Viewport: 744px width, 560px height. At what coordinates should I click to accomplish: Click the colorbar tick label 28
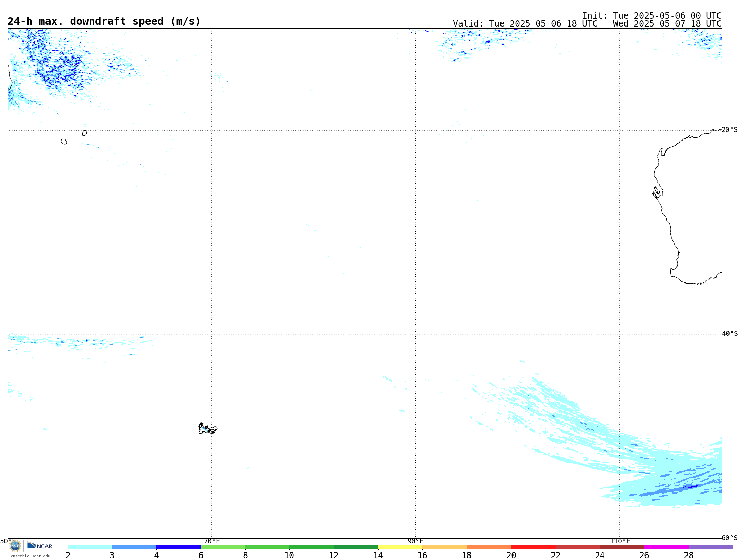coord(689,556)
